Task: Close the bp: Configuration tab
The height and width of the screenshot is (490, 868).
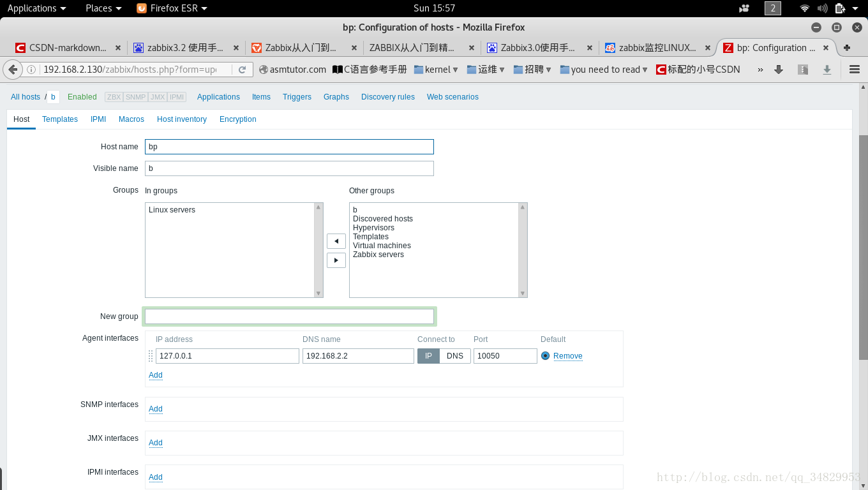Action: tap(826, 48)
